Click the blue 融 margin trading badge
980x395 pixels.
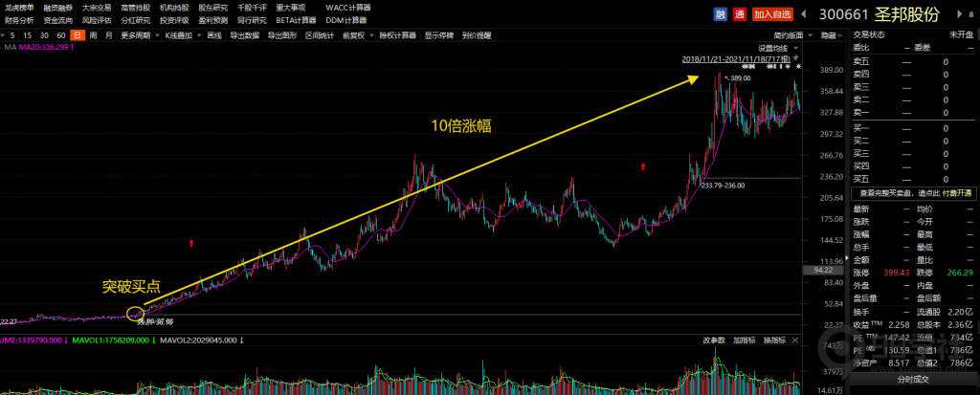click(x=720, y=14)
